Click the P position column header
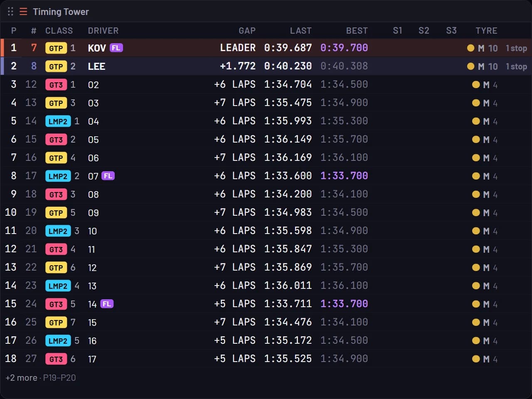The height and width of the screenshot is (399, 532). [x=14, y=31]
